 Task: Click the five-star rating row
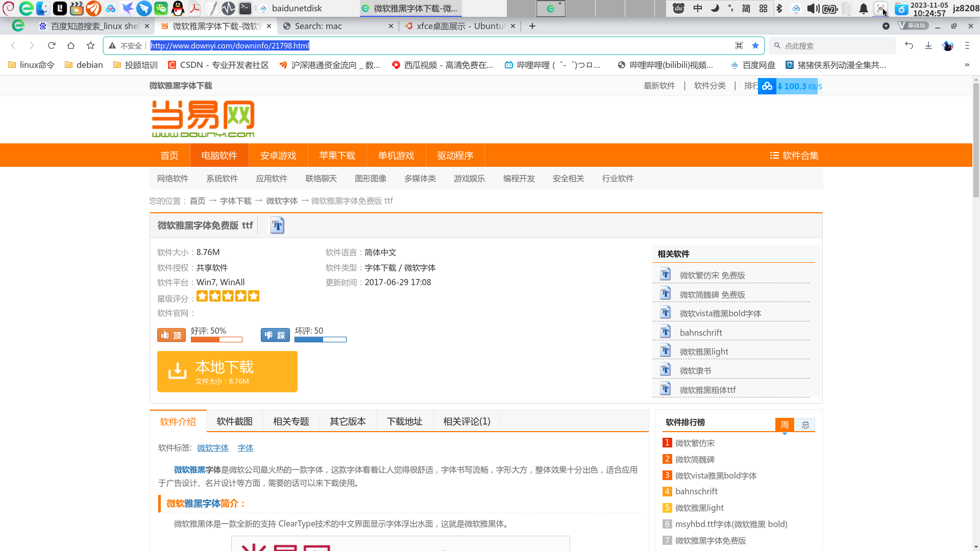[228, 296]
